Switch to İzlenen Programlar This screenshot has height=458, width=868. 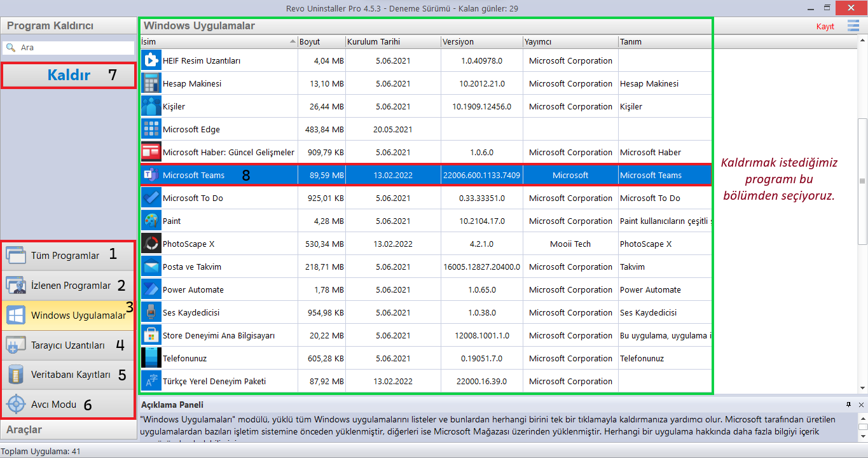point(68,286)
